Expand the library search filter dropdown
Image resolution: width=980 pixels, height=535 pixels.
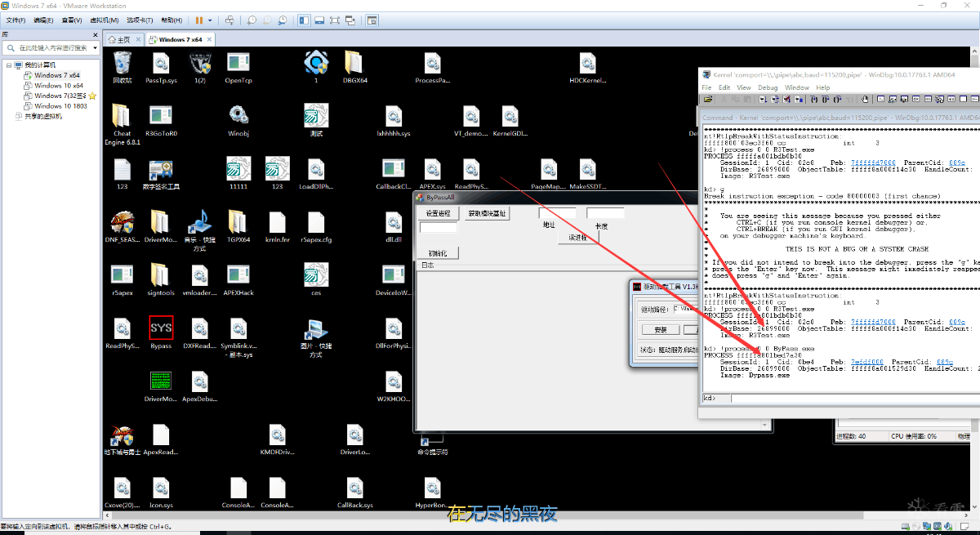96,48
